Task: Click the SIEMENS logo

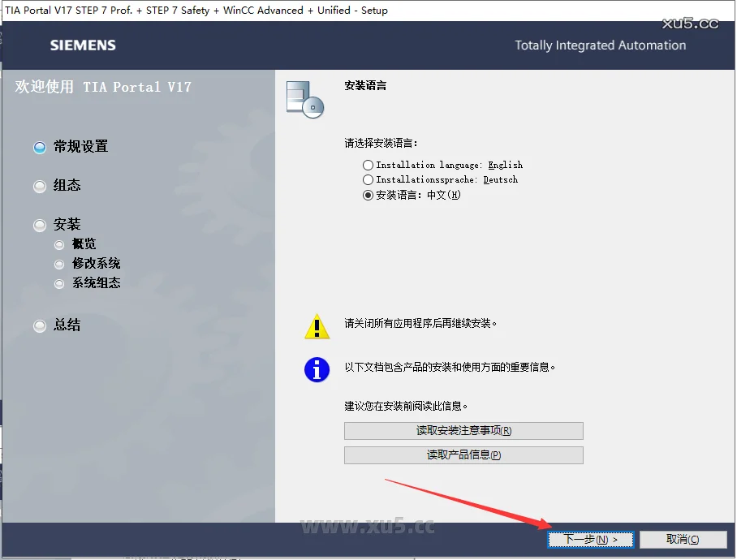Action: tap(82, 45)
